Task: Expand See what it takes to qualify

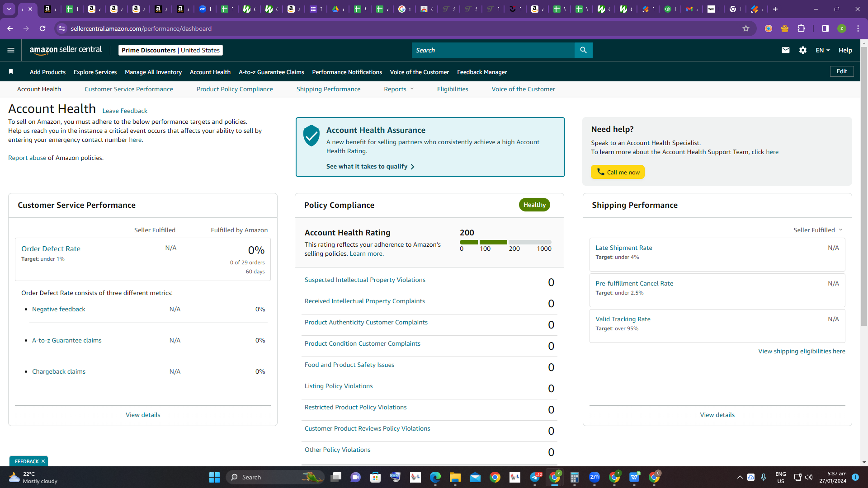Action: [x=370, y=167]
